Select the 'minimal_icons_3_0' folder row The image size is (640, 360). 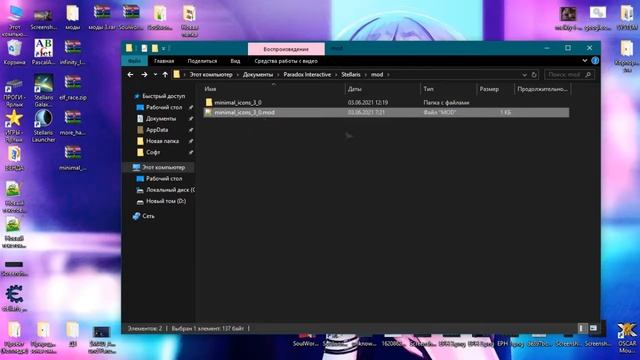[386, 102]
